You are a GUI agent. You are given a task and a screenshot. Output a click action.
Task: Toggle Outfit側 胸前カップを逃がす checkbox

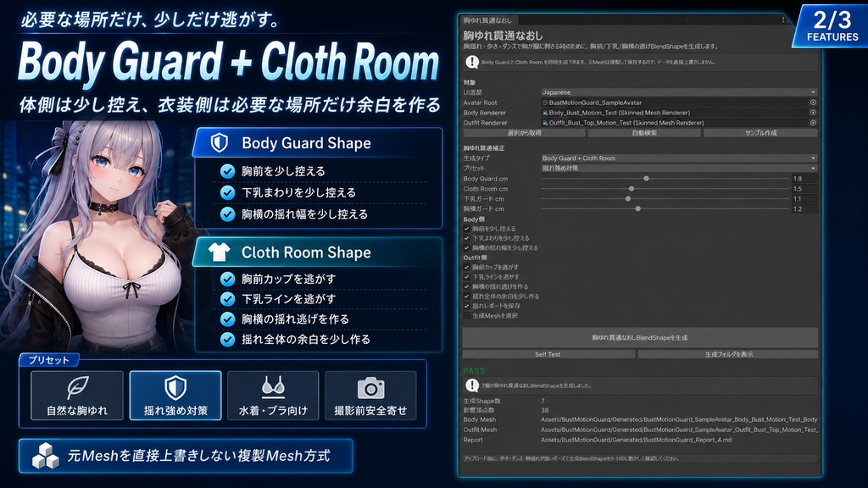[467, 267]
